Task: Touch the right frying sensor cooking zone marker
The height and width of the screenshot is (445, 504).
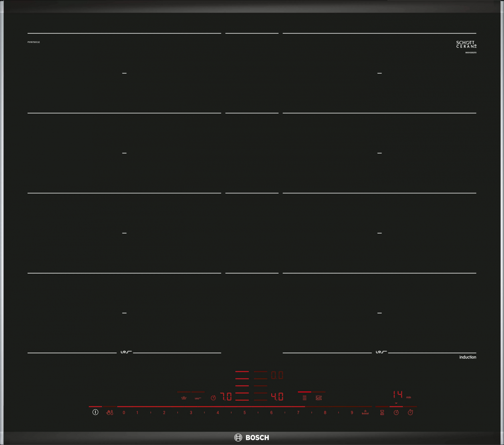Action: (381, 352)
